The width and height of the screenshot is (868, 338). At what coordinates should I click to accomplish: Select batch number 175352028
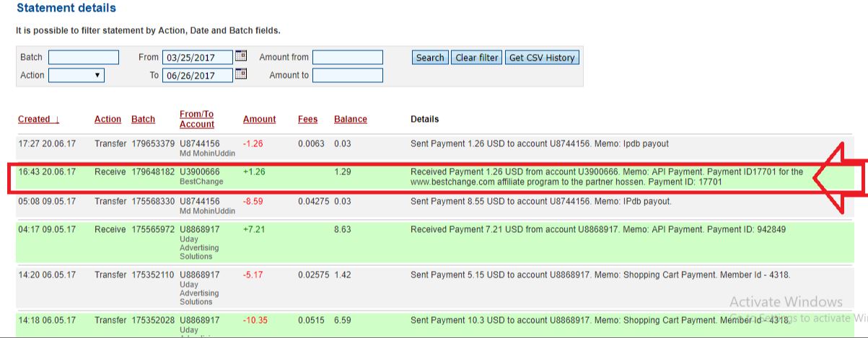coord(153,319)
